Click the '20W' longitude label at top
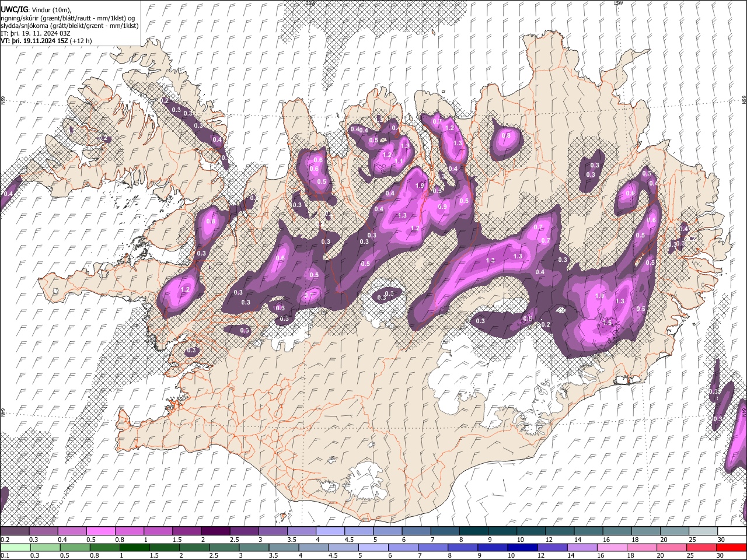747x560 pixels. coord(311,3)
